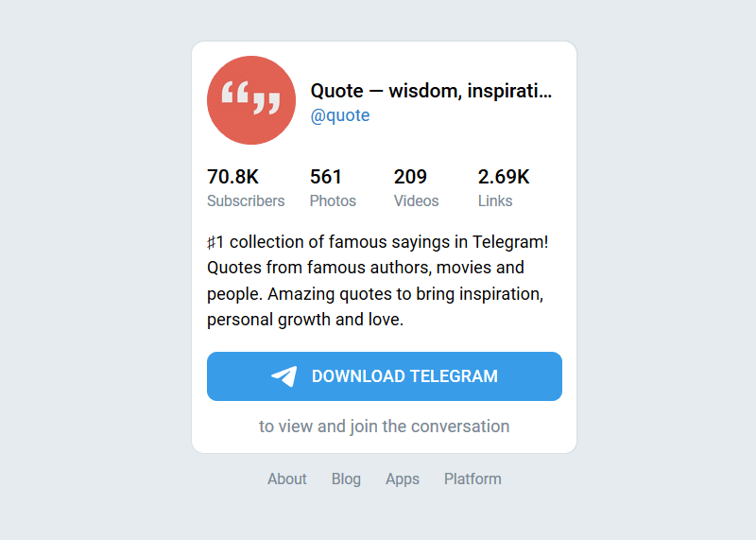This screenshot has height=540, width=756.
Task: Click the channel description paragraph
Action: [x=377, y=280]
